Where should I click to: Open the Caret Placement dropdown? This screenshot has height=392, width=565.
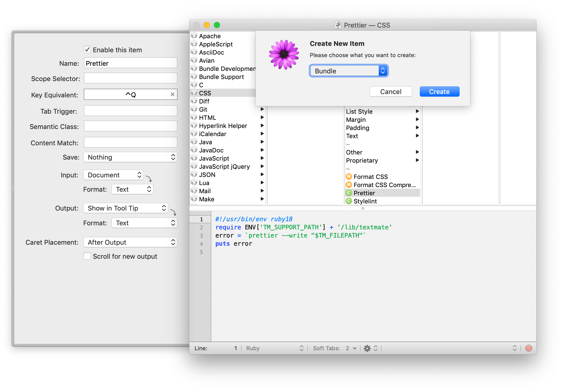point(130,242)
